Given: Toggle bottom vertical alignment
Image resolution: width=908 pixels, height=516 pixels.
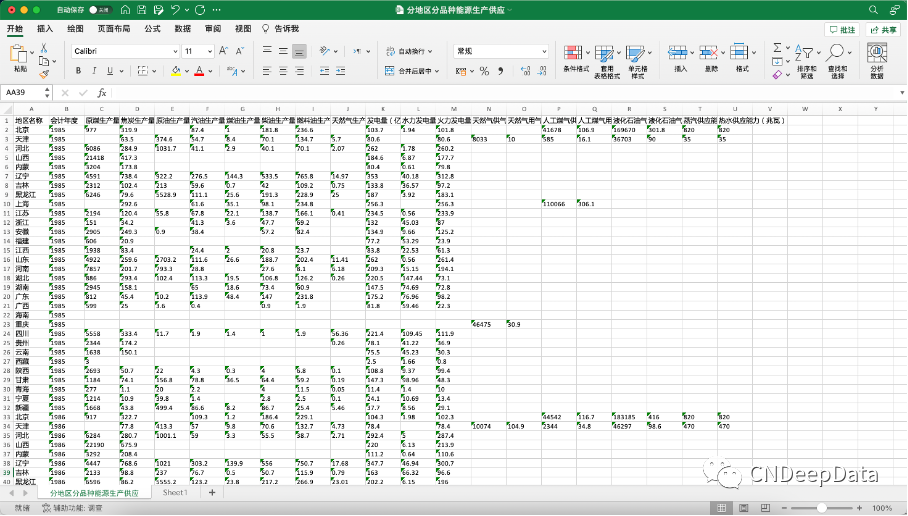Looking at the screenshot, I should point(299,51).
